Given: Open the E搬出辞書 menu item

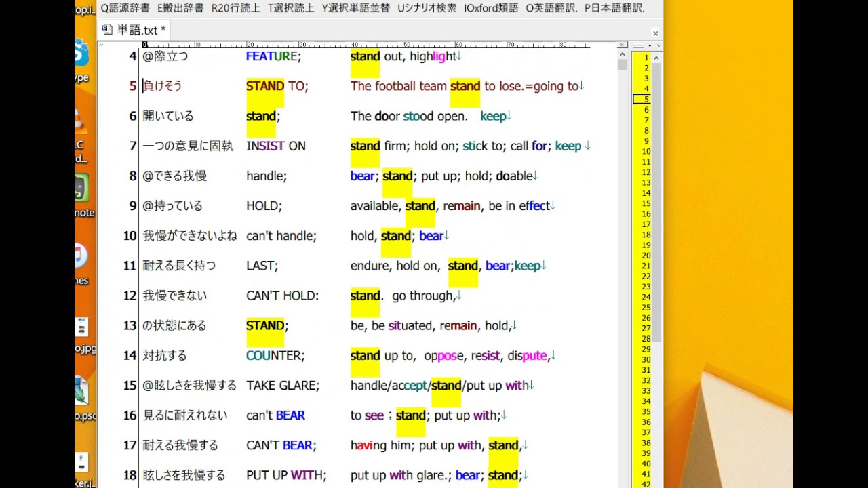Looking at the screenshot, I should tap(180, 8).
